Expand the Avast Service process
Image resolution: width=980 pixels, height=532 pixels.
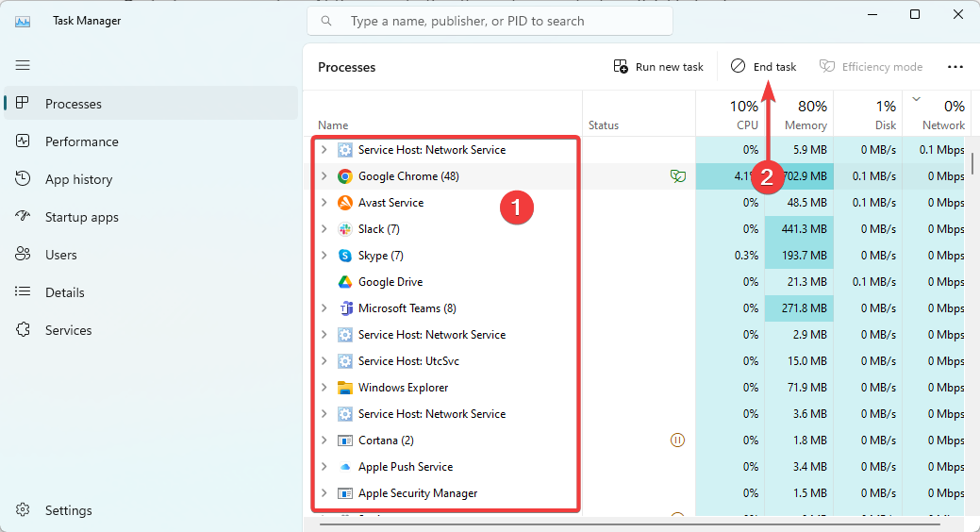(x=324, y=203)
